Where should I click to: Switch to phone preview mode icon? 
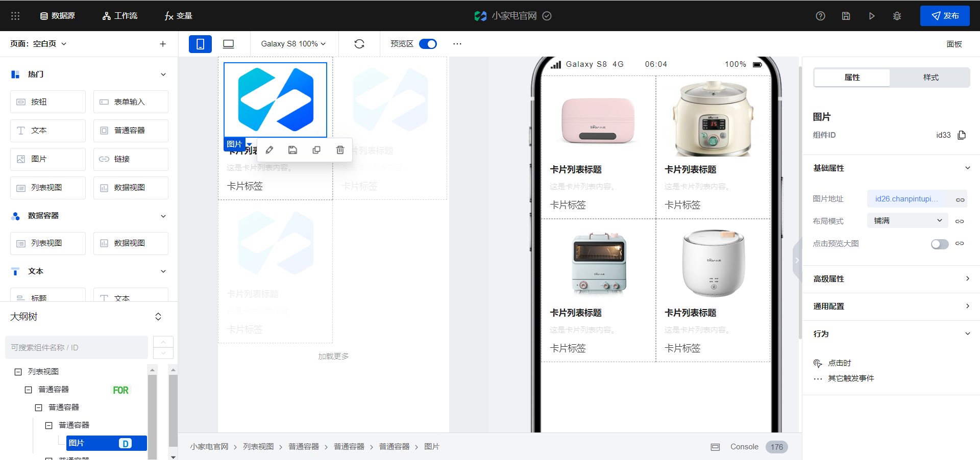point(200,44)
